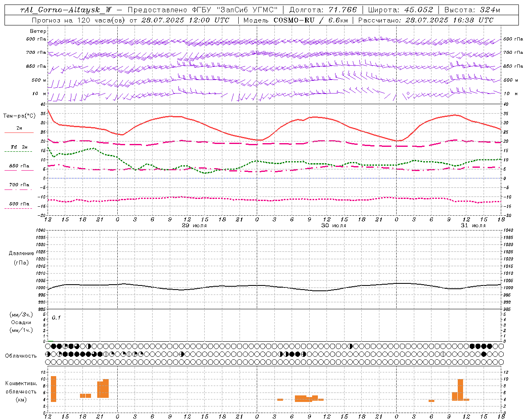Click the (км) unit label under convective cloud
Screen dimensions: 525x420
(21, 400)
